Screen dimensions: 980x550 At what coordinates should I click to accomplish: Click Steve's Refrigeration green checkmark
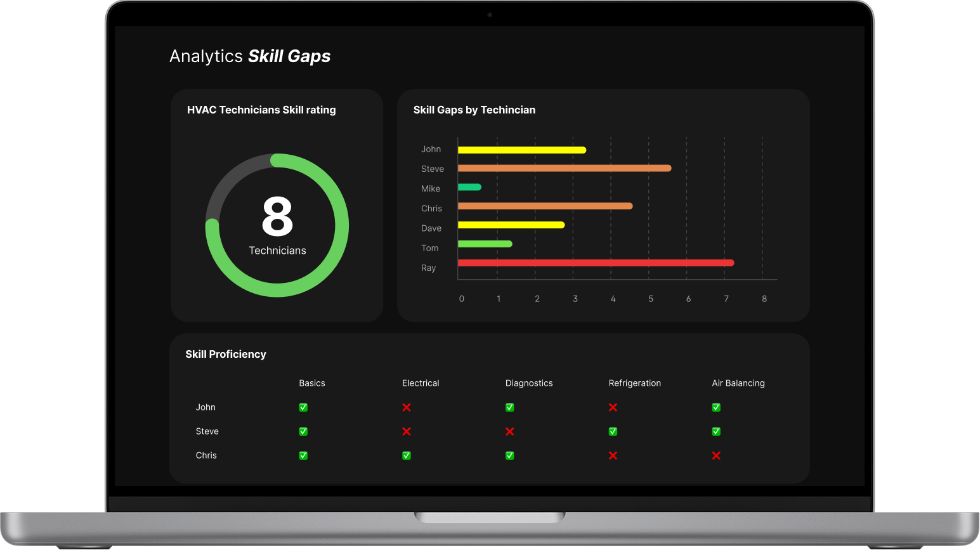click(x=613, y=431)
